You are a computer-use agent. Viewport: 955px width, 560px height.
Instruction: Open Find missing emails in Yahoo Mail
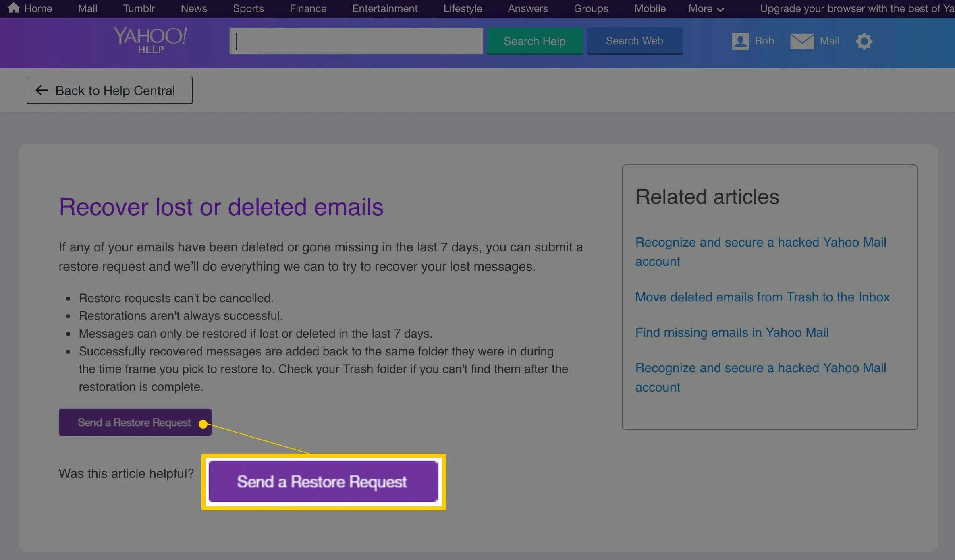click(732, 332)
